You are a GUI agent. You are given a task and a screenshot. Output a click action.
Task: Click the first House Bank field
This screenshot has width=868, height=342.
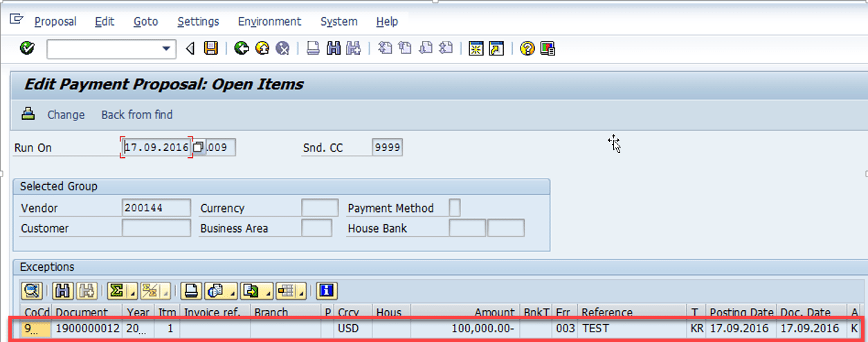(467, 228)
